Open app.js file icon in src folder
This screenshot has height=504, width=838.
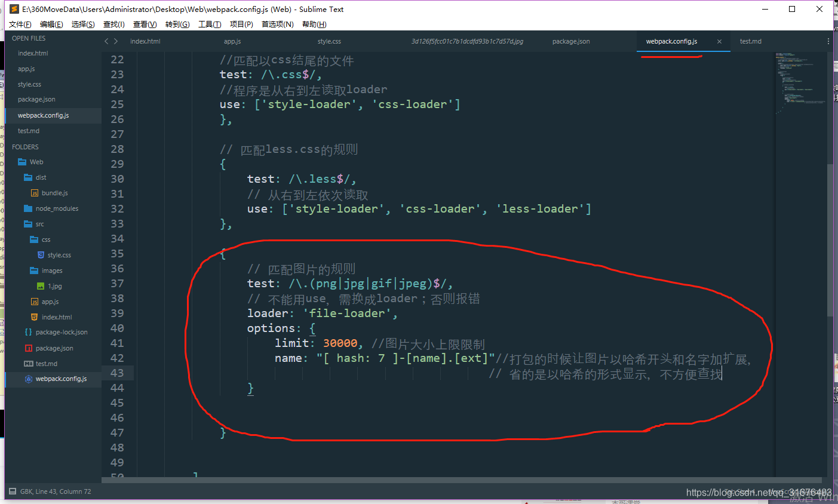pyautogui.click(x=35, y=302)
